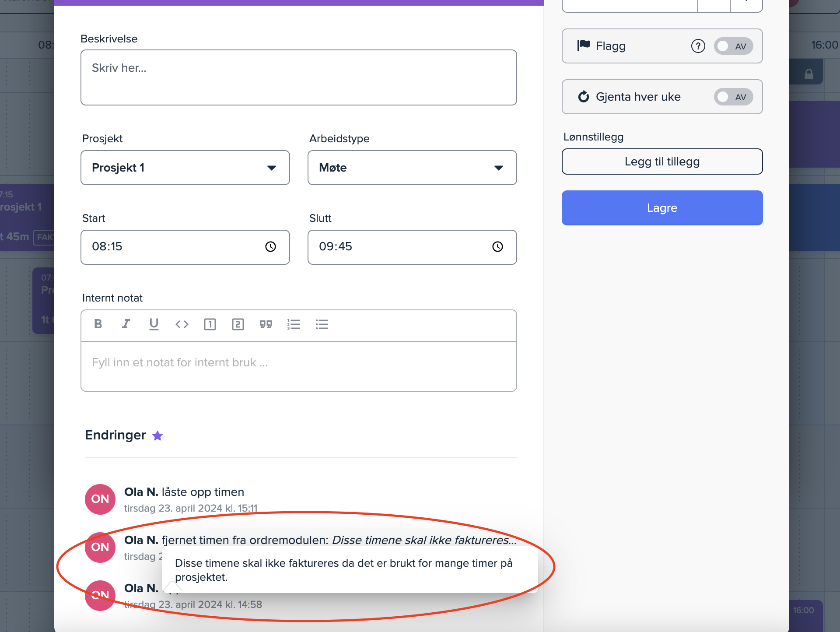840x632 pixels.
Task: Create bulleted list in note editor
Action: tap(322, 324)
